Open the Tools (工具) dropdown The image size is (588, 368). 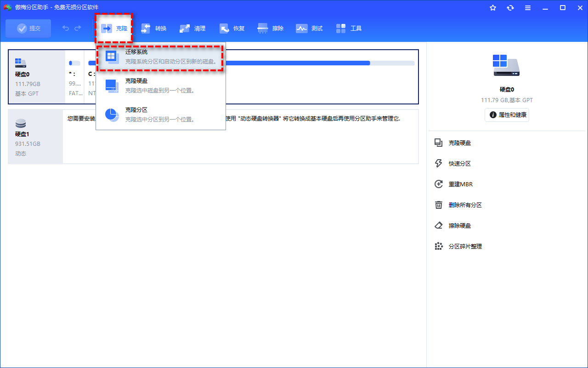[x=349, y=28]
